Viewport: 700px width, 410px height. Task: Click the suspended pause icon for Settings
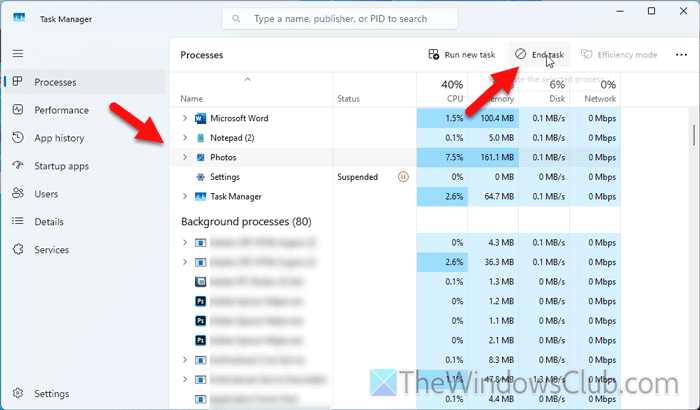(403, 177)
